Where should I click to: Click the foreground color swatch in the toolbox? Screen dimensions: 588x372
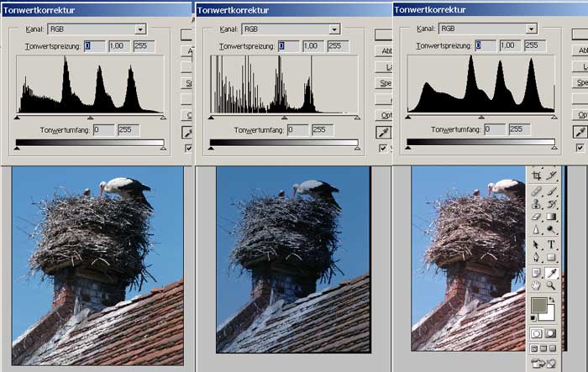[538, 304]
